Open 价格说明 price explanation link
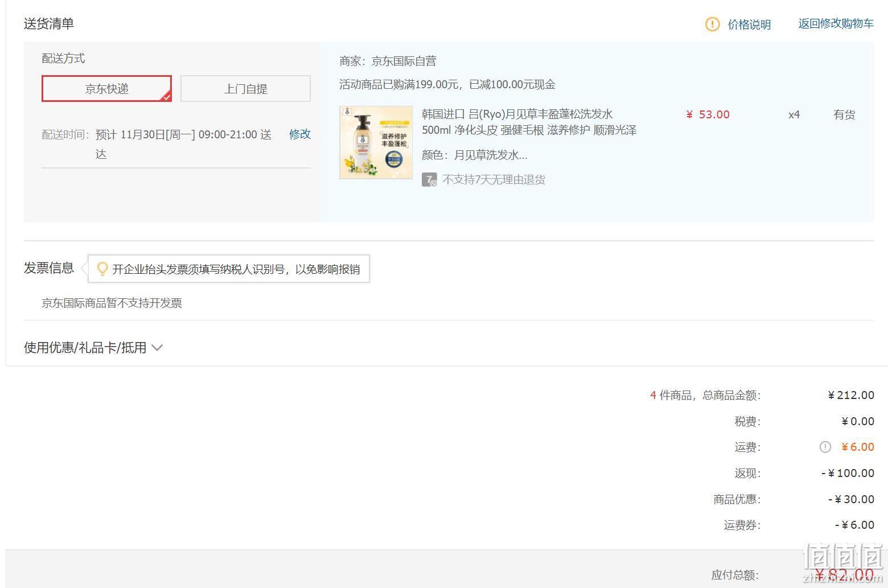Image resolution: width=888 pixels, height=588 pixels. point(749,24)
